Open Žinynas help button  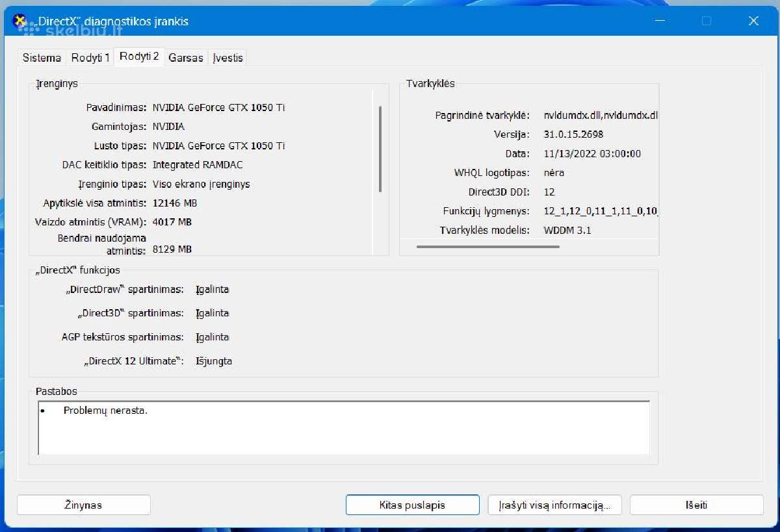pyautogui.click(x=83, y=505)
